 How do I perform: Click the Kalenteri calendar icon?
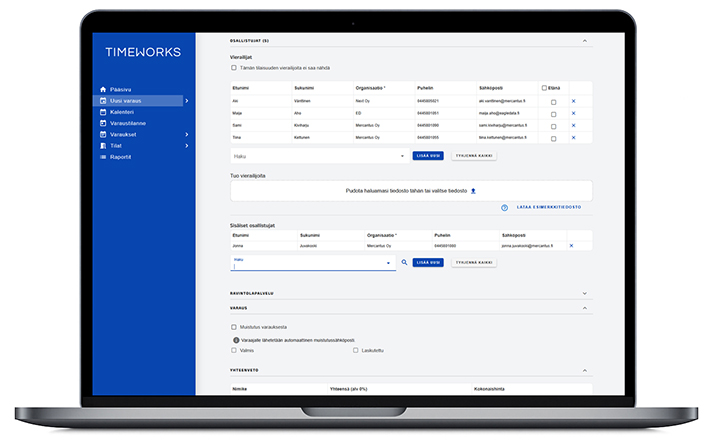102,112
